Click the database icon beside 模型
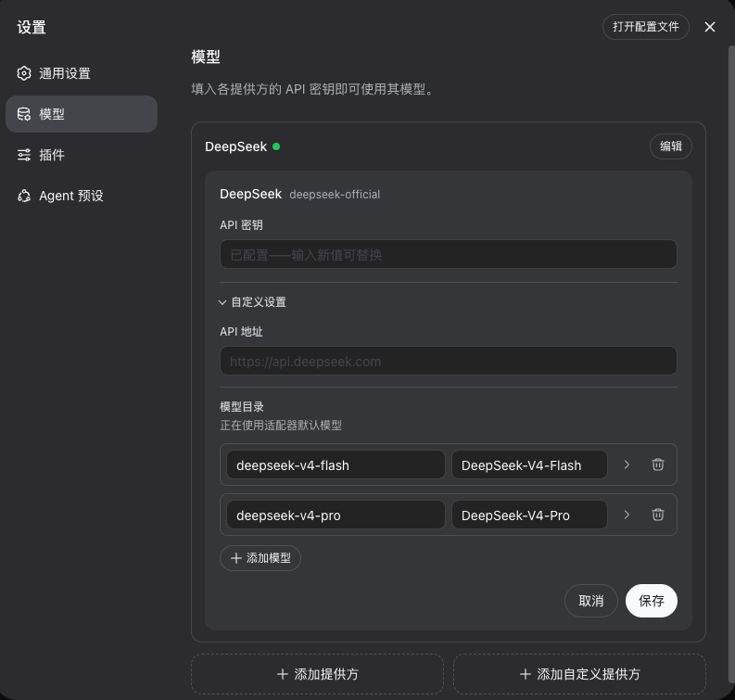Image resolution: width=735 pixels, height=700 pixels. click(x=24, y=114)
